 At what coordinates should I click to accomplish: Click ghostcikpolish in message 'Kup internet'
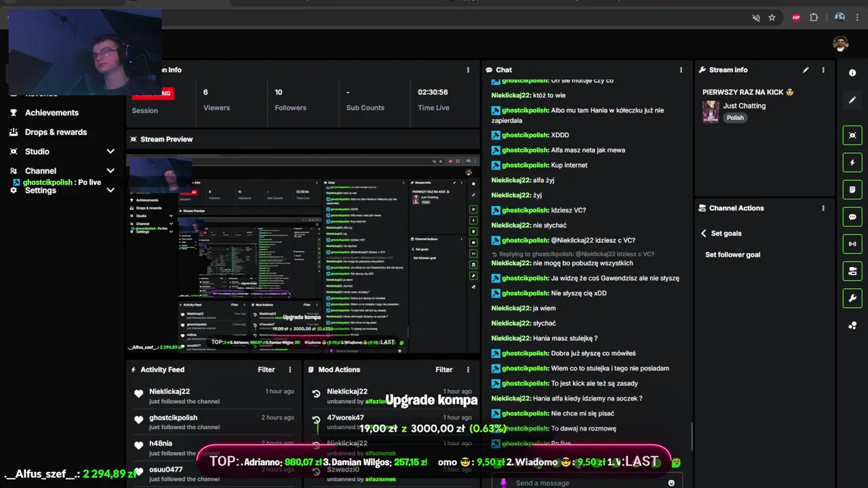click(x=525, y=165)
